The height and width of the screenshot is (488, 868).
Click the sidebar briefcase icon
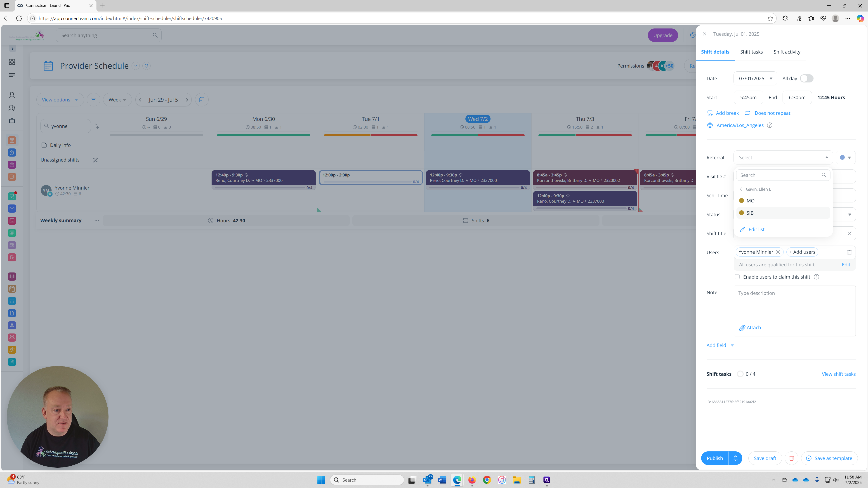(12, 121)
